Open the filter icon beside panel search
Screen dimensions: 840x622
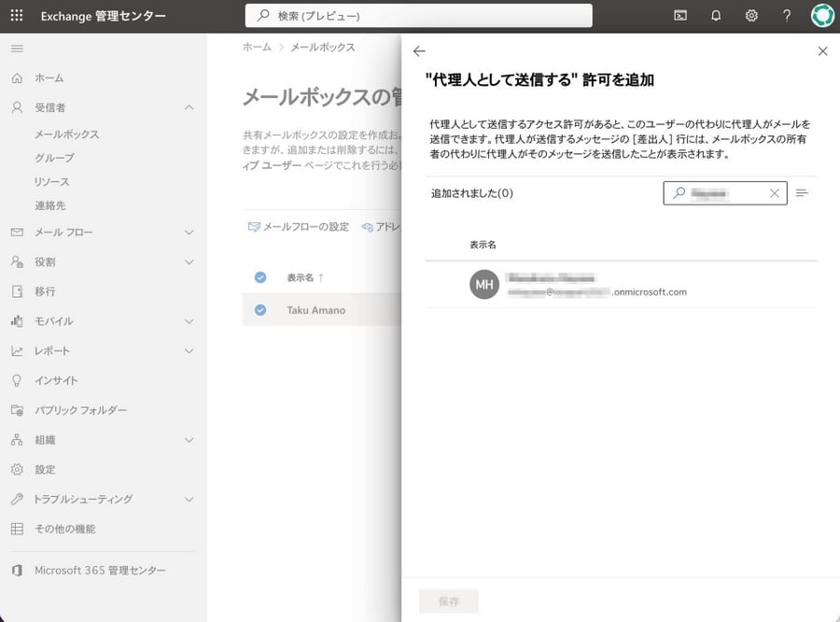pyautogui.click(x=802, y=193)
